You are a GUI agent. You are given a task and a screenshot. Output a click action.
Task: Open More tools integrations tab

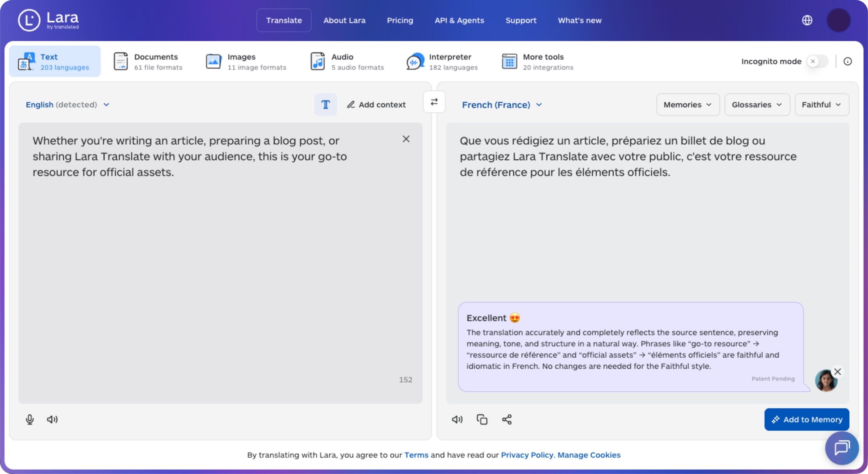pos(537,61)
